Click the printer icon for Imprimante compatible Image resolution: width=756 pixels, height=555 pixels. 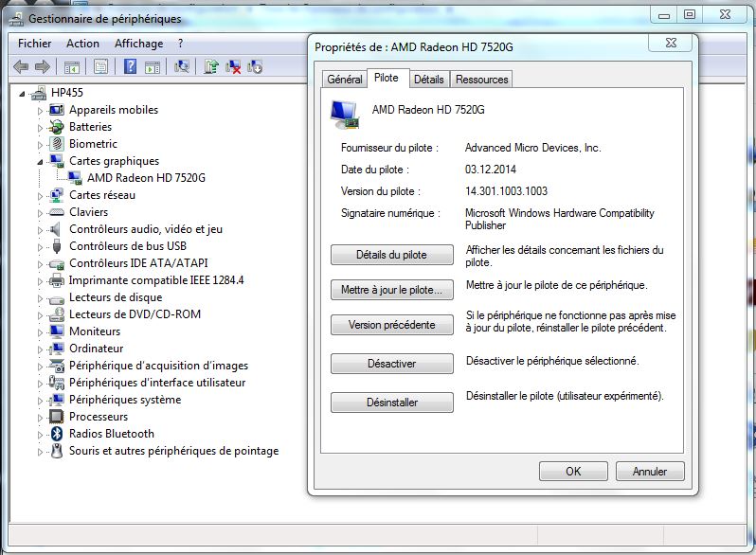click(57, 280)
